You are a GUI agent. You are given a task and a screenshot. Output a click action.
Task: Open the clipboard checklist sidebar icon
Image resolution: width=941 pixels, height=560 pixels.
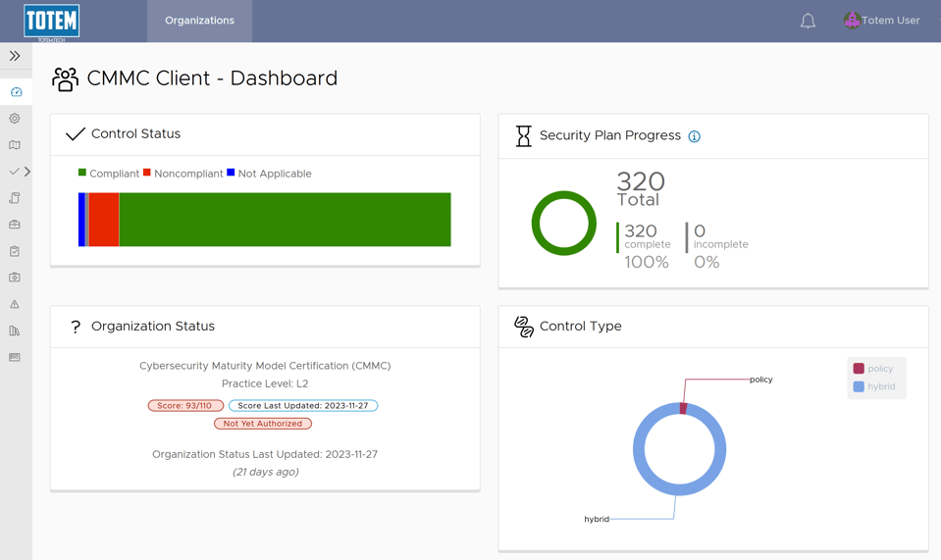tap(15, 251)
